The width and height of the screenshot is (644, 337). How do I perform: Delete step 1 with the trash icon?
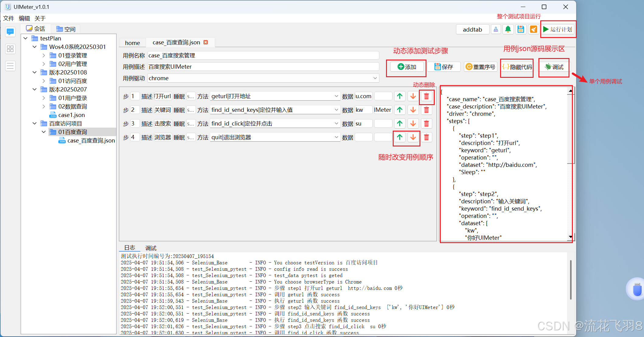[x=426, y=96]
